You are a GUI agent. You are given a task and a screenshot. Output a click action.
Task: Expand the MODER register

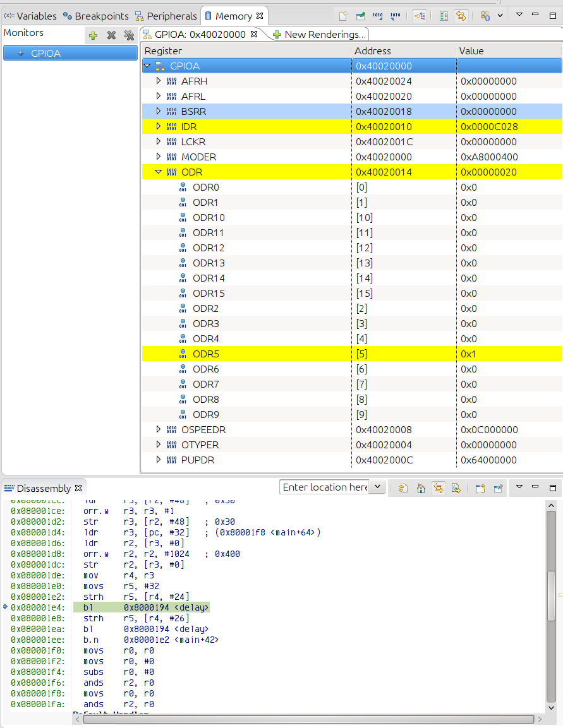pyautogui.click(x=159, y=157)
